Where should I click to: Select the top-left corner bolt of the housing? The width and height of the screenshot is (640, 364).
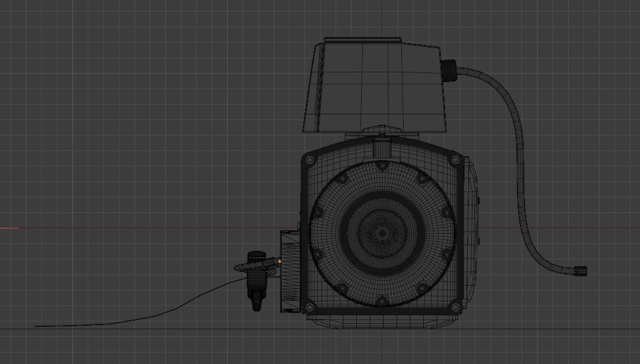tap(309, 160)
